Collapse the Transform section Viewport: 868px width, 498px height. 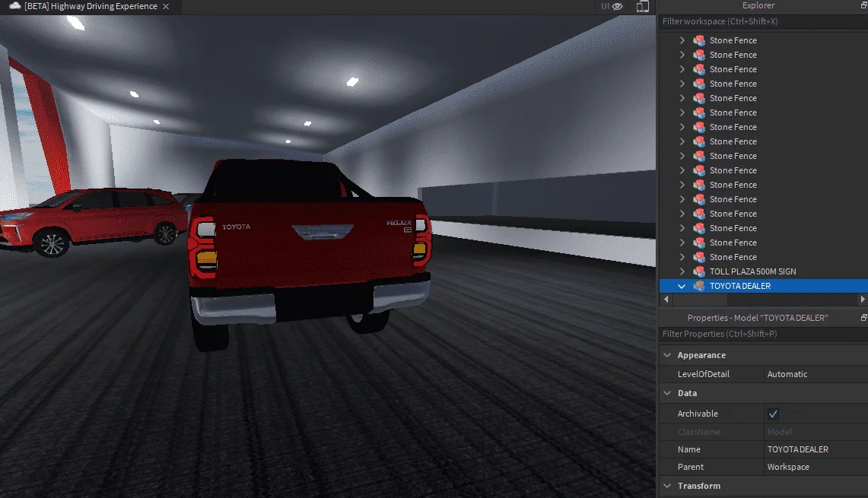click(x=667, y=486)
